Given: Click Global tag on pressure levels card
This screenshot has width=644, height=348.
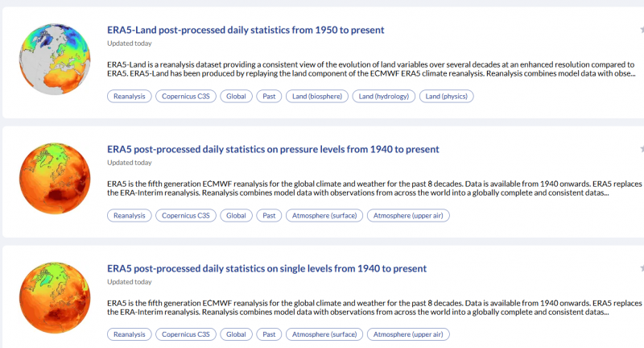Looking at the screenshot, I should pyautogui.click(x=236, y=216).
